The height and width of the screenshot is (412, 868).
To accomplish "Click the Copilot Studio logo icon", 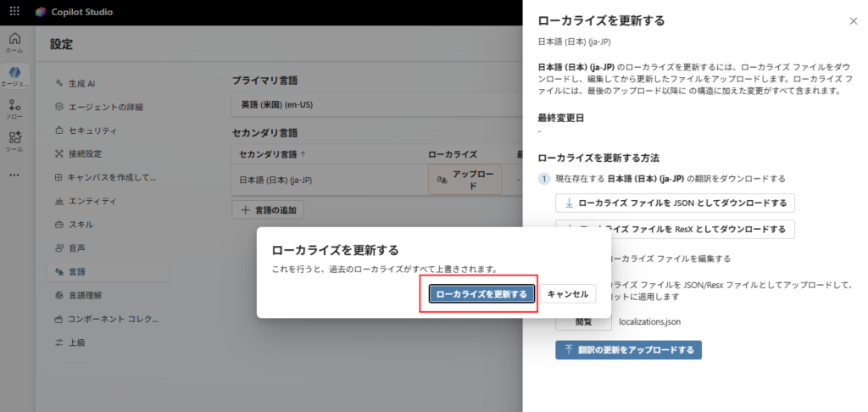I will (41, 13).
